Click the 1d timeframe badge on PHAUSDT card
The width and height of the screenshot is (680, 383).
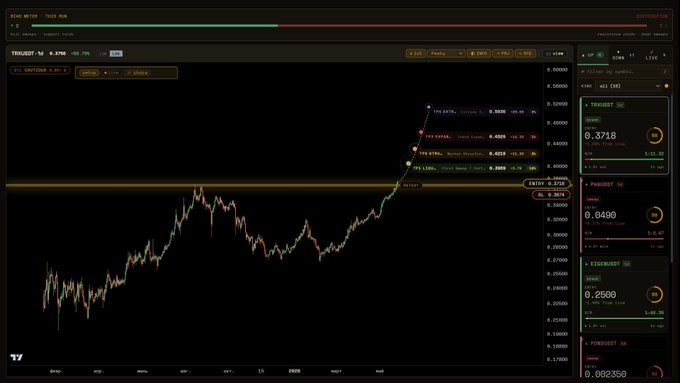pyautogui.click(x=620, y=184)
